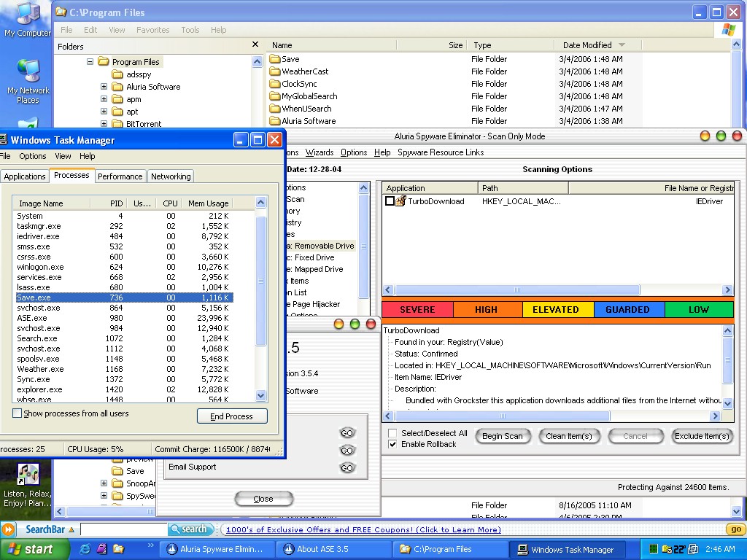Switch to the Applications tab
Image resolution: width=747 pixels, height=560 pixels.
pyautogui.click(x=25, y=176)
